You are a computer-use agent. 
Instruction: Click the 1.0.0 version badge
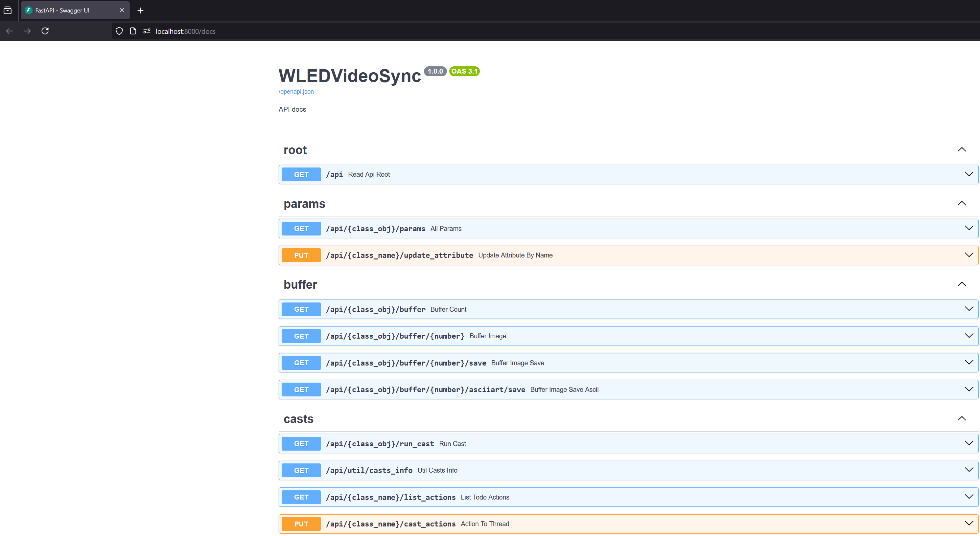435,71
